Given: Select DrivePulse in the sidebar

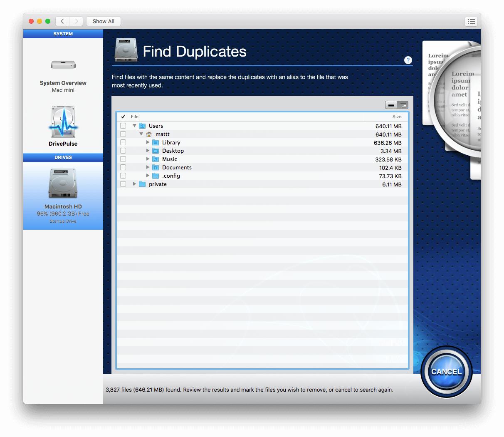Looking at the screenshot, I should point(63,127).
